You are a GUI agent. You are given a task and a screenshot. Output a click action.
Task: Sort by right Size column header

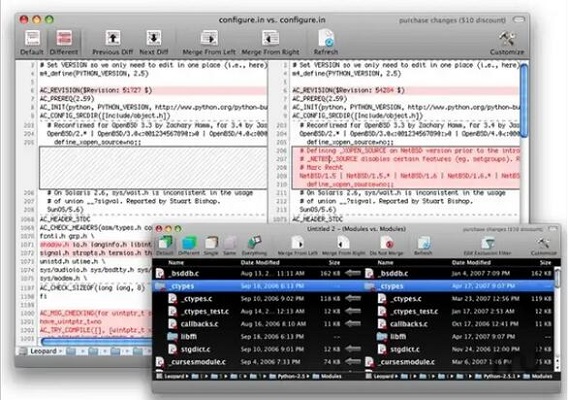point(545,262)
